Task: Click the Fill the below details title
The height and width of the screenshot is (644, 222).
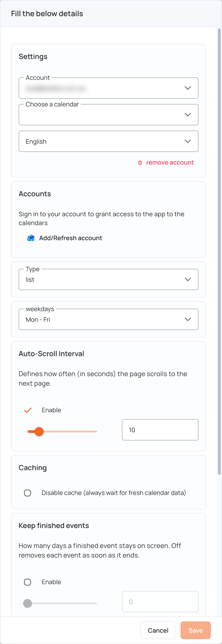Action: 47,14
